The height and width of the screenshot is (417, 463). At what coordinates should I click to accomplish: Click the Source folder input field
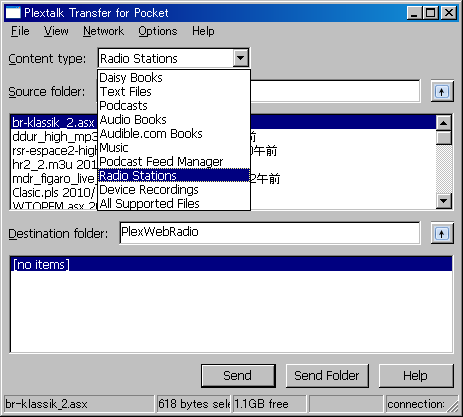pyautogui.click(x=335, y=91)
